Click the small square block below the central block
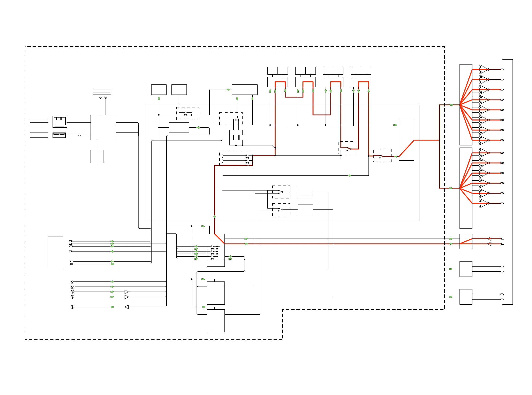Screen dimensions: 532x395 pos(97,157)
